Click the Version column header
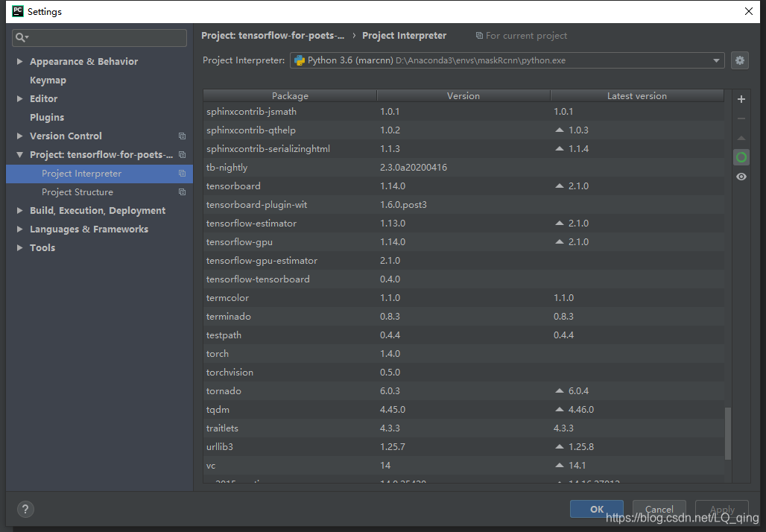 (463, 96)
